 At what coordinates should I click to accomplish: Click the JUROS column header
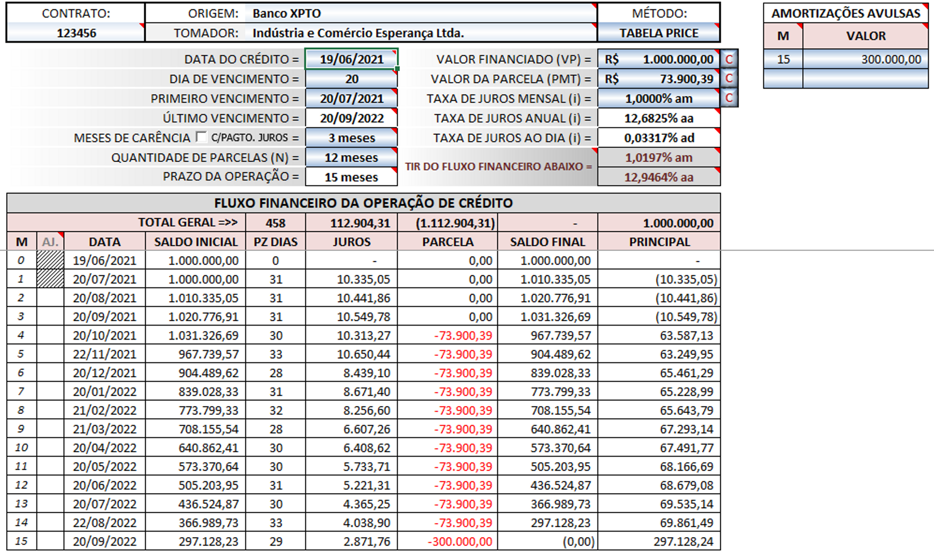(x=352, y=242)
